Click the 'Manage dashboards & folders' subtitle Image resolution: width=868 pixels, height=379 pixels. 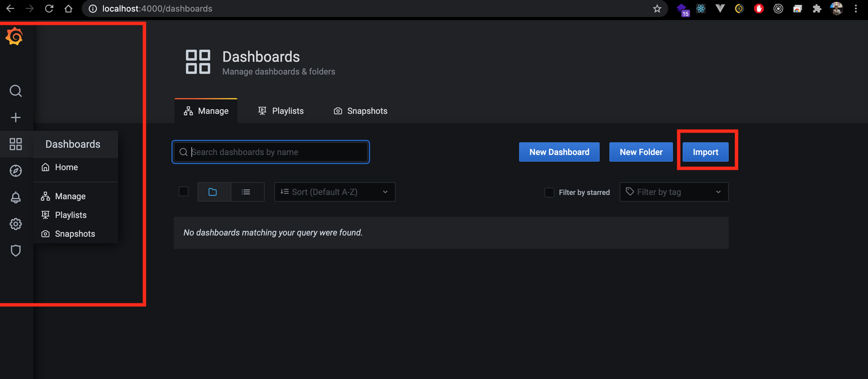point(279,71)
